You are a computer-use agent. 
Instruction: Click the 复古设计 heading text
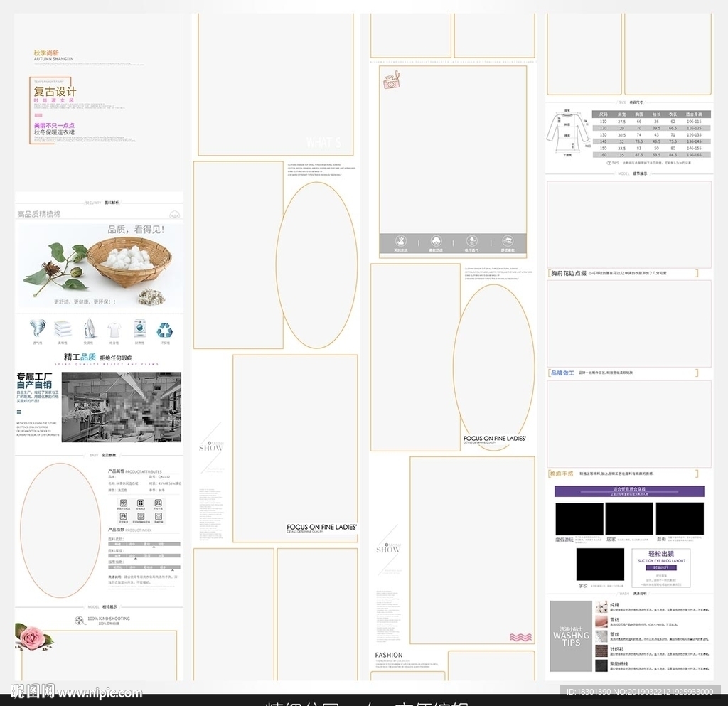point(55,92)
